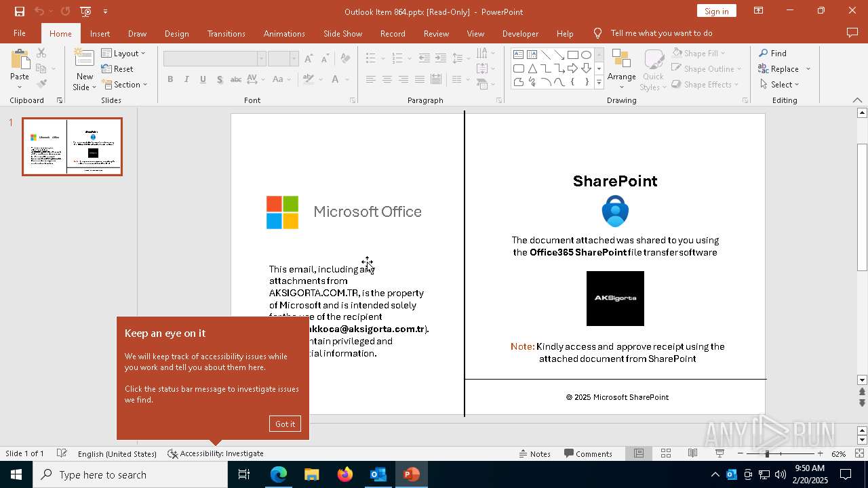The image size is (868, 488).
Task: Pick the Oval shape from the gallery
Action: [x=587, y=55]
